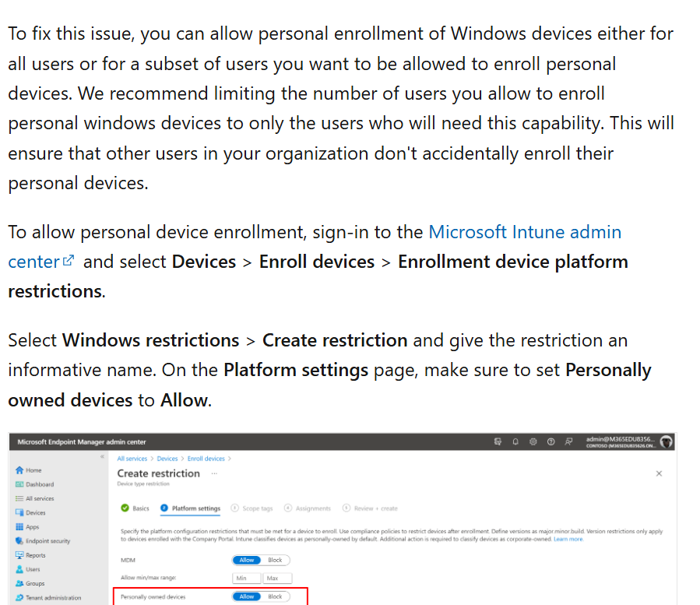Open Groups in the left sidebar
This screenshot has height=605, width=700.
click(x=30, y=583)
